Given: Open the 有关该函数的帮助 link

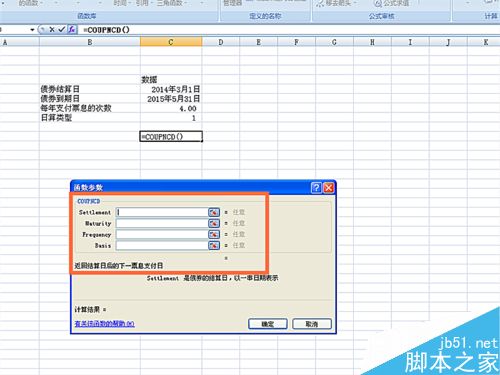Looking at the screenshot, I should [104, 323].
